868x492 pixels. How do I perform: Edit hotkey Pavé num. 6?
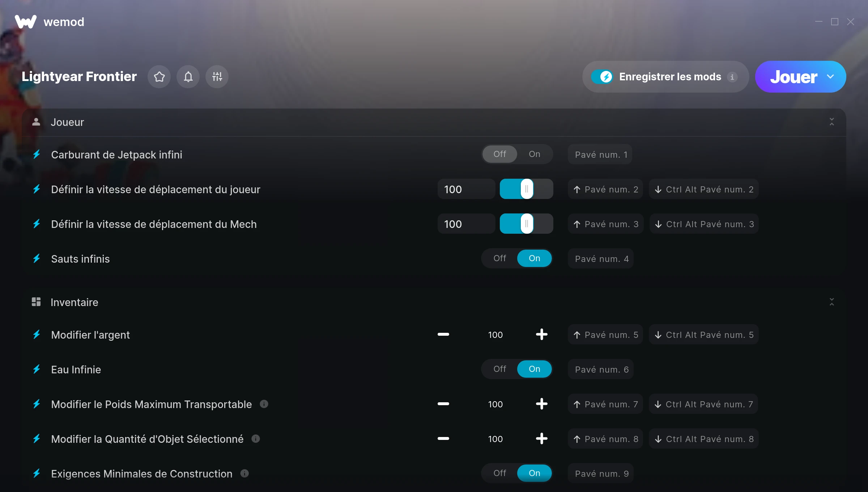(x=601, y=369)
